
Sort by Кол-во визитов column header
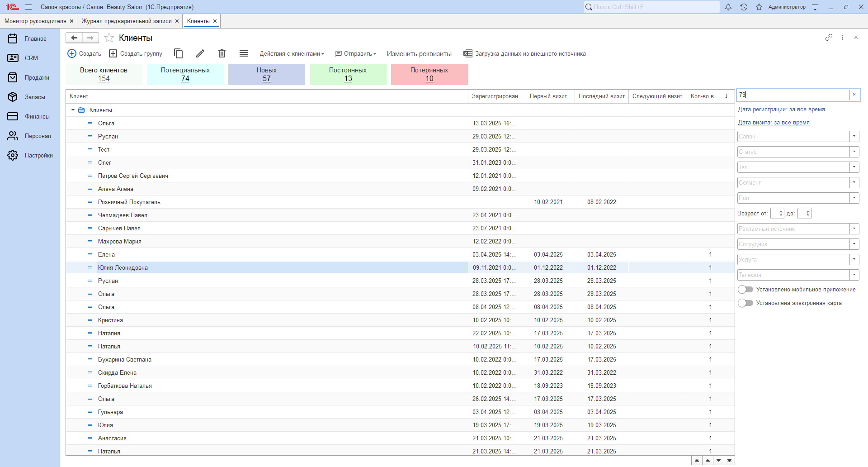tap(710, 96)
